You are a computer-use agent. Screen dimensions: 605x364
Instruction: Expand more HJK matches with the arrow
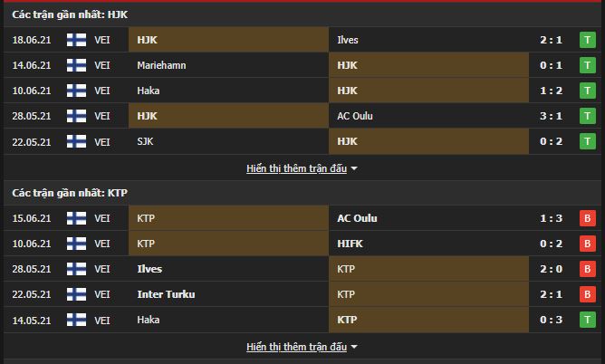[354, 168]
